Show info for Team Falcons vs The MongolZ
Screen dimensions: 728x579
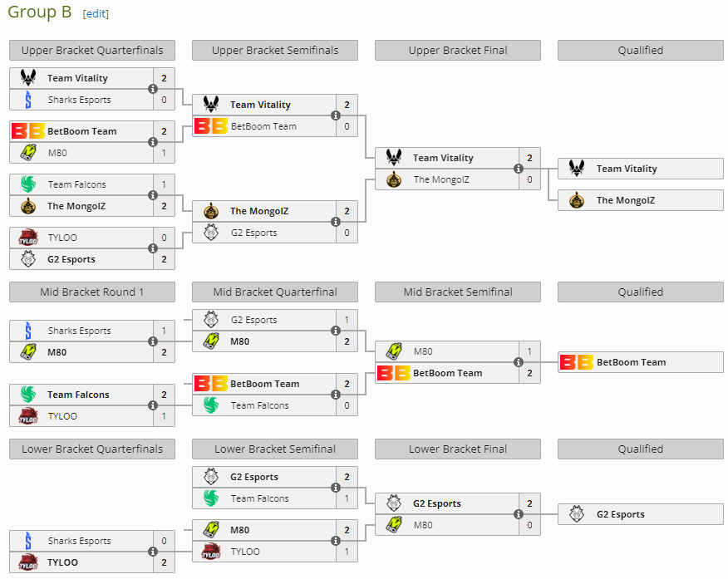[153, 195]
